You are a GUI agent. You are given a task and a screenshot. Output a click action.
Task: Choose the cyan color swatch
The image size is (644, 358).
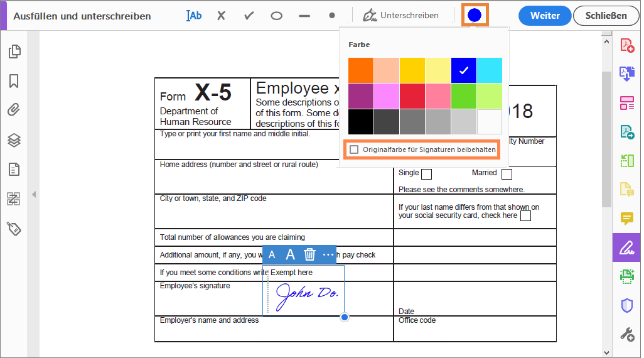489,70
